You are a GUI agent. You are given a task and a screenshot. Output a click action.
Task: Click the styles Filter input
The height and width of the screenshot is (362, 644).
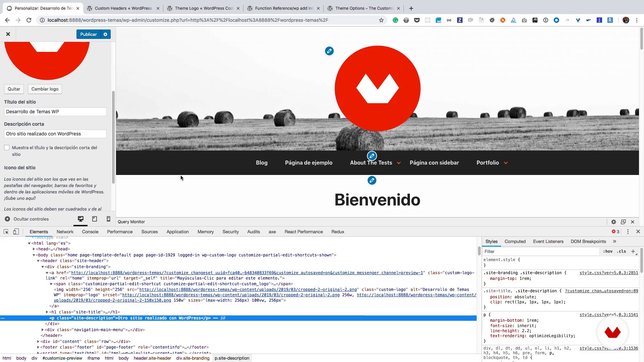point(541,251)
